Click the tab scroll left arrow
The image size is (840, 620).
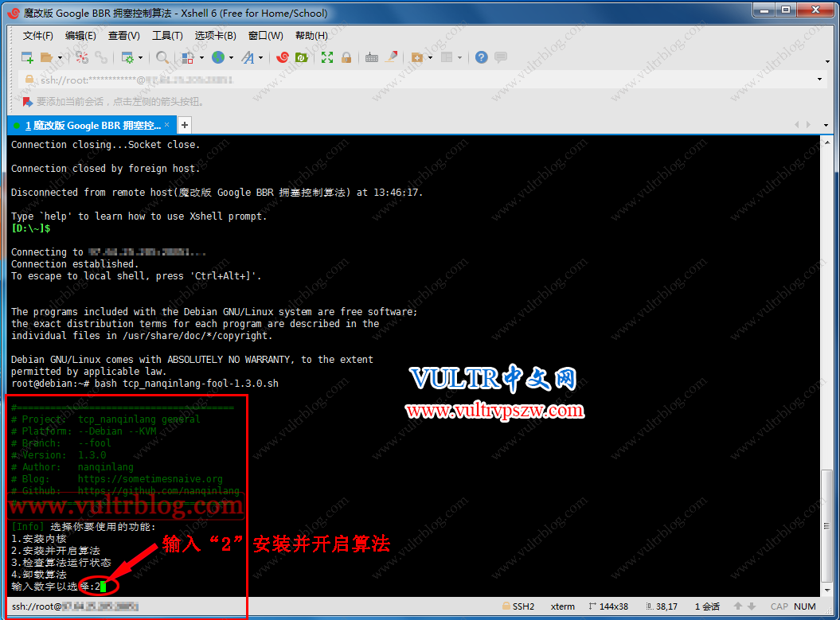tap(797, 125)
